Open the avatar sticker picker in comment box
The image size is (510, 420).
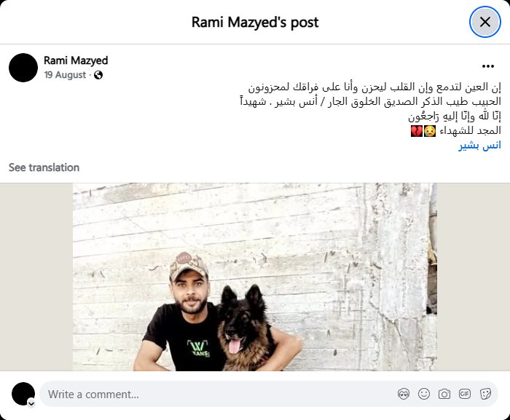(404, 394)
